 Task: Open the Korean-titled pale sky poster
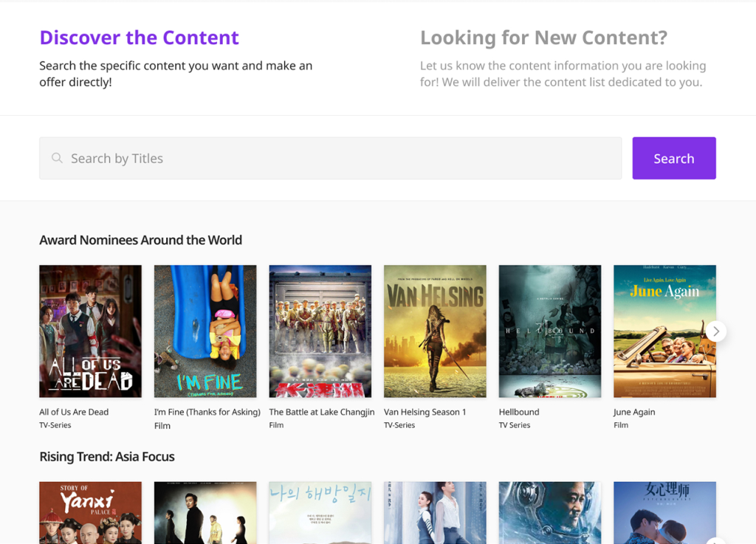click(x=320, y=513)
